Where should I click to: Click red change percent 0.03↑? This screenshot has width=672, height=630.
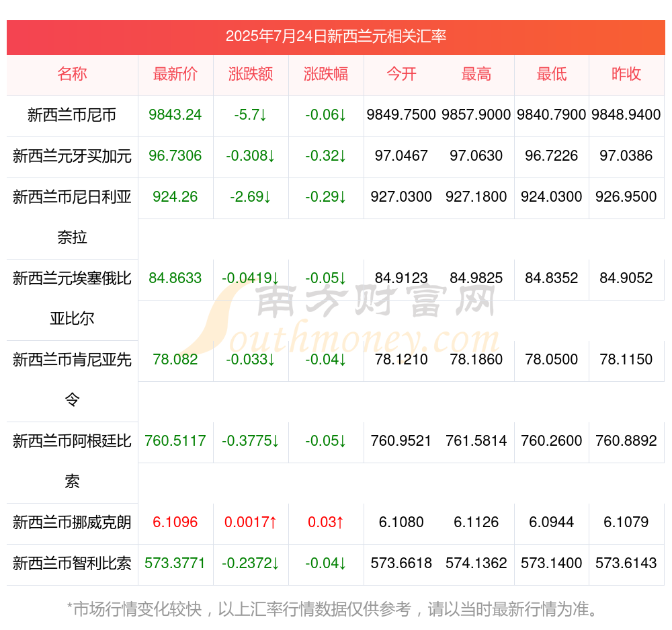click(x=326, y=522)
